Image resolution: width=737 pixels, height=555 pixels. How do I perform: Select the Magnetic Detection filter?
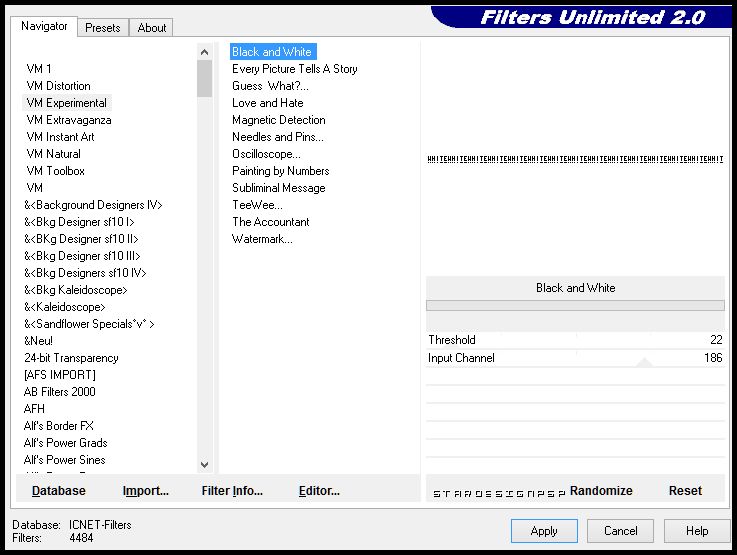279,120
